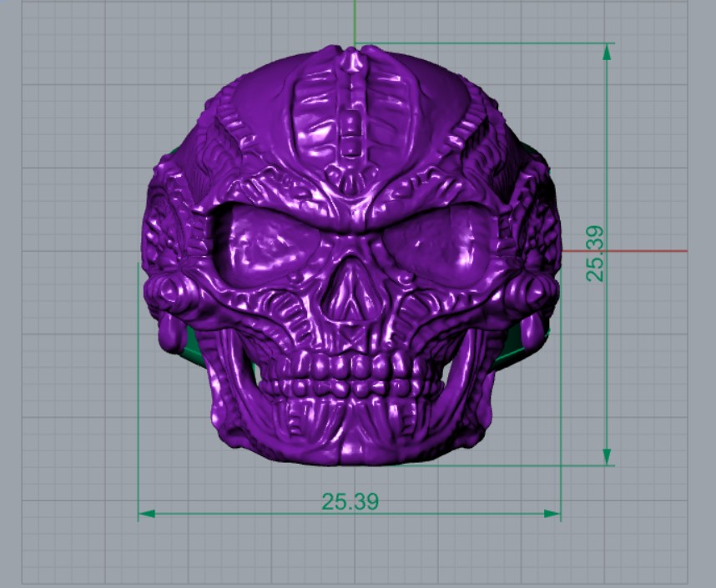
Task: Click the green vertical extension line above the skull
Action: point(356,21)
